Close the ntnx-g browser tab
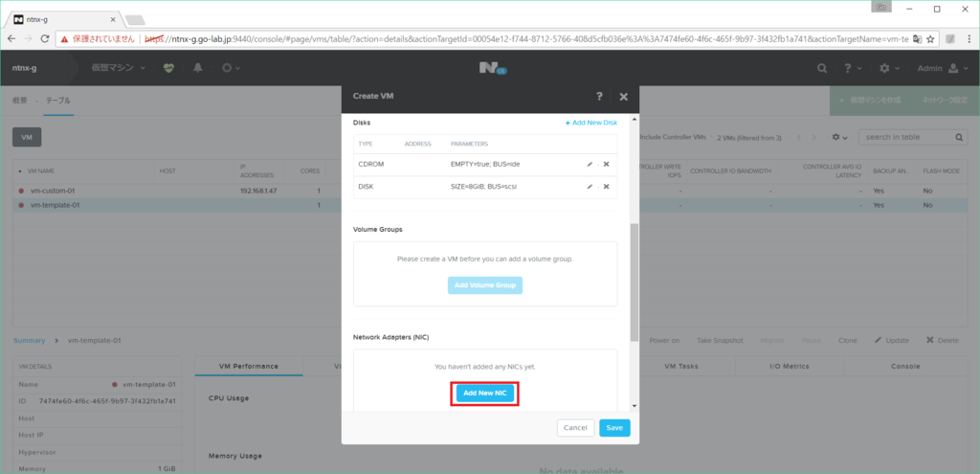The image size is (980, 474). (113, 19)
